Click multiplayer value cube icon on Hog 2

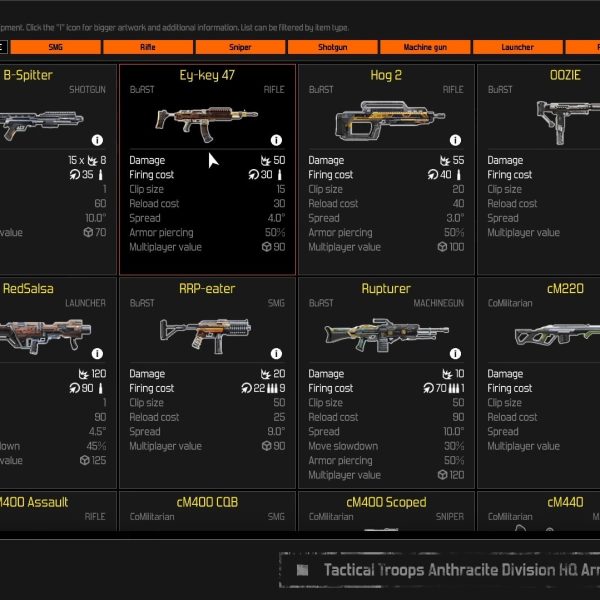[x=442, y=247]
